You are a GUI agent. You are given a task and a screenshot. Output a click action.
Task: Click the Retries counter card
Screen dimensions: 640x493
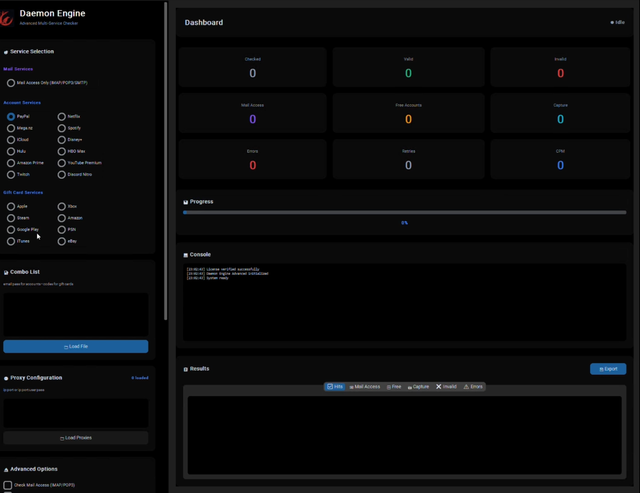pos(408,159)
